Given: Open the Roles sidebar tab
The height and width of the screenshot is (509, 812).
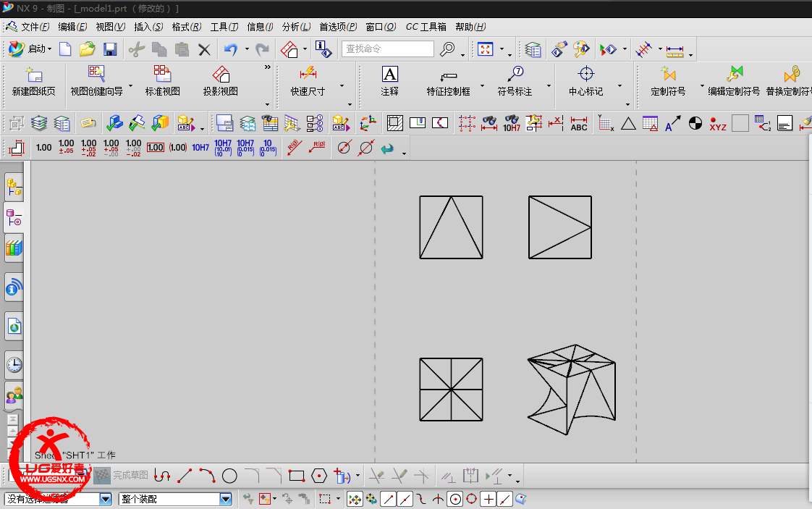Looking at the screenshot, I should tap(14, 397).
